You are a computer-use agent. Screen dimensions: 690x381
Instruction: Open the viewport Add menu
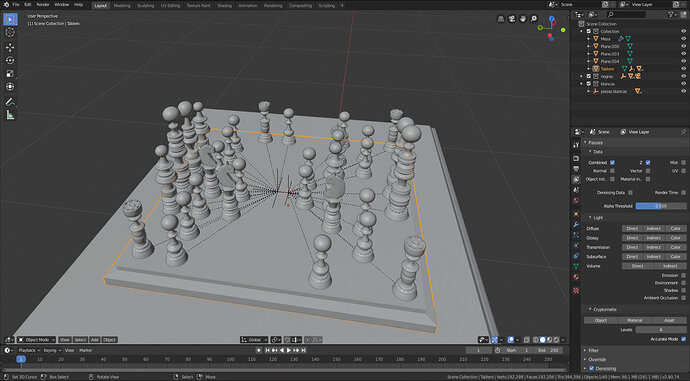pos(95,340)
